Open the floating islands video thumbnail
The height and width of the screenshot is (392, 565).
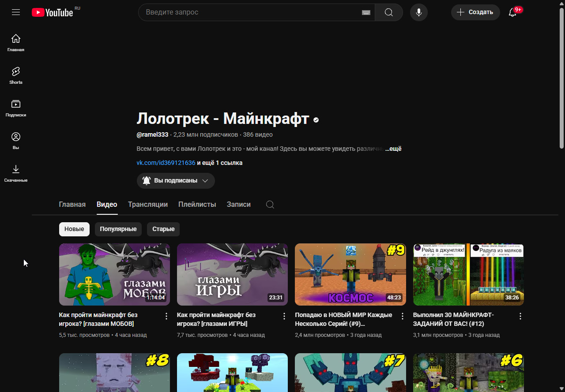232,373
